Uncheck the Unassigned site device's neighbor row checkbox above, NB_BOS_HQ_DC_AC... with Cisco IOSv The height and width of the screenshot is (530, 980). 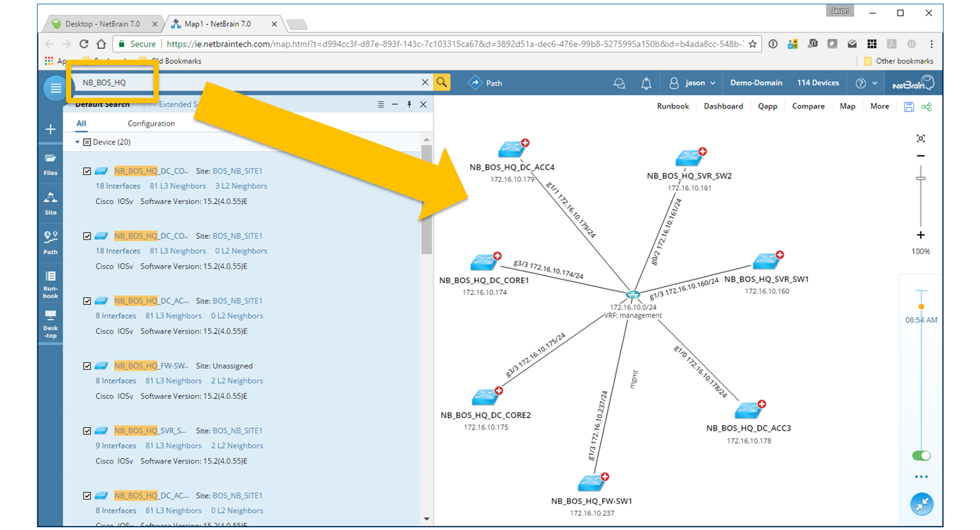click(x=87, y=301)
